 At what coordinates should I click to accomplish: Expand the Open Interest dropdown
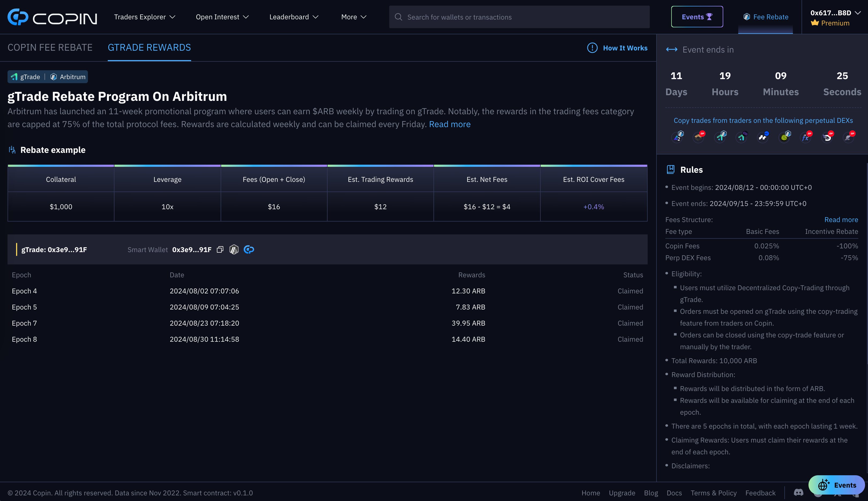click(x=222, y=17)
